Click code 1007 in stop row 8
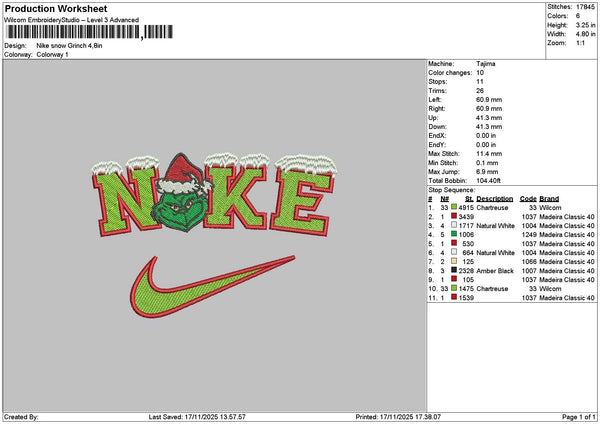The height and width of the screenshot is (424, 600). 529,271
